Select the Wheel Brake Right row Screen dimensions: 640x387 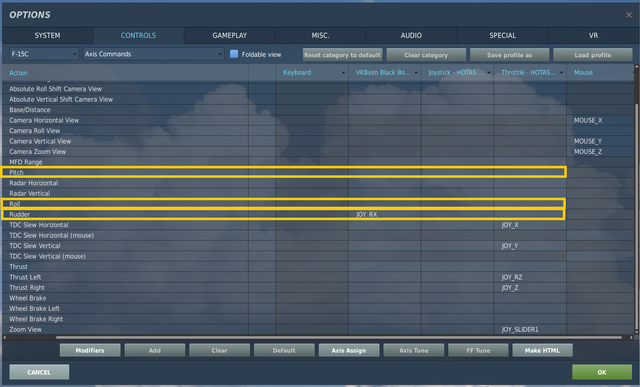[318, 319]
